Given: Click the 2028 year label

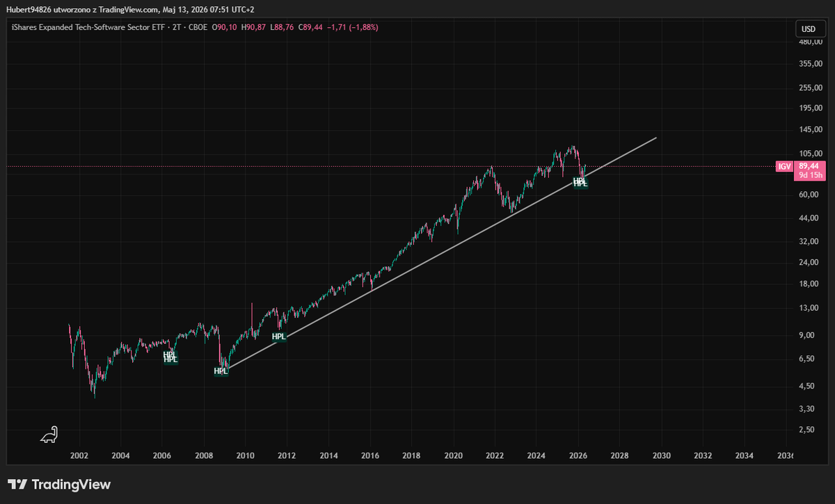Looking at the screenshot, I should point(619,456).
